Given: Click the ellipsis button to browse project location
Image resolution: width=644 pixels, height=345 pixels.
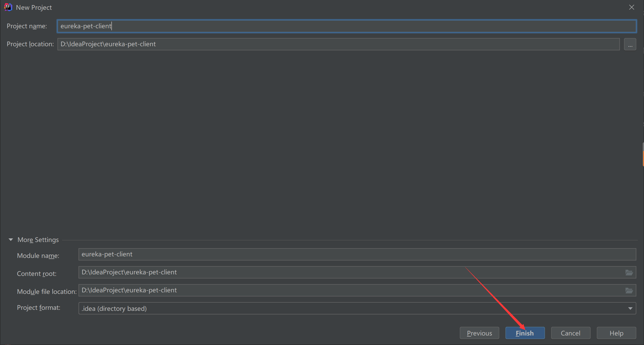Looking at the screenshot, I should coord(630,44).
